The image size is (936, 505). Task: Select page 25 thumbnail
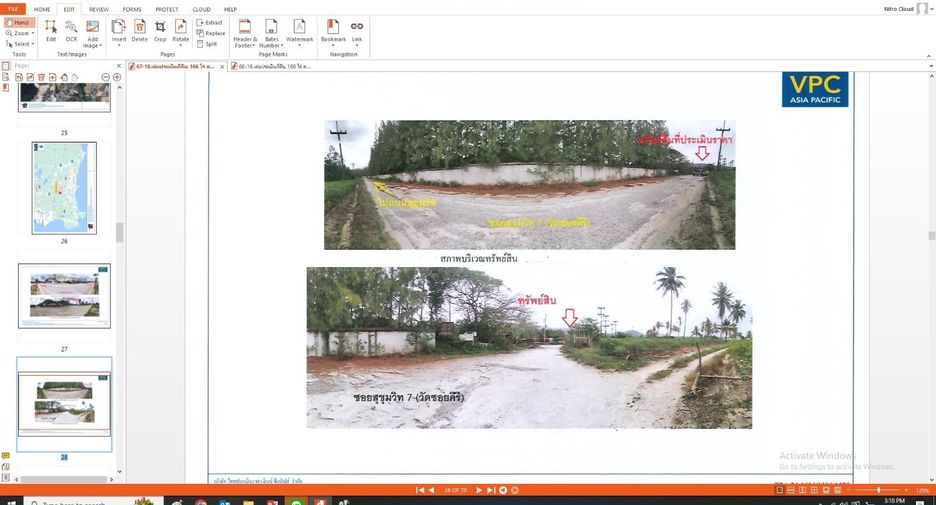(x=64, y=97)
